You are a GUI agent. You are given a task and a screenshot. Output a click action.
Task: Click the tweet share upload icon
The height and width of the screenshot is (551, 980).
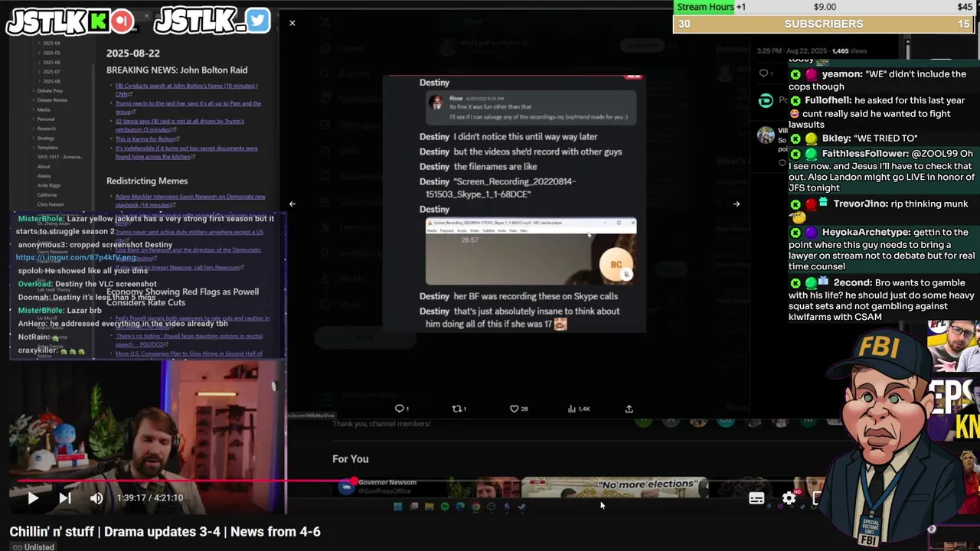pyautogui.click(x=629, y=409)
